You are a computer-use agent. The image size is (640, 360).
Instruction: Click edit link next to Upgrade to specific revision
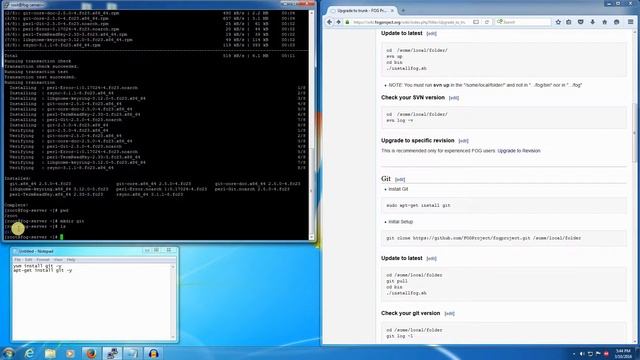point(463,141)
